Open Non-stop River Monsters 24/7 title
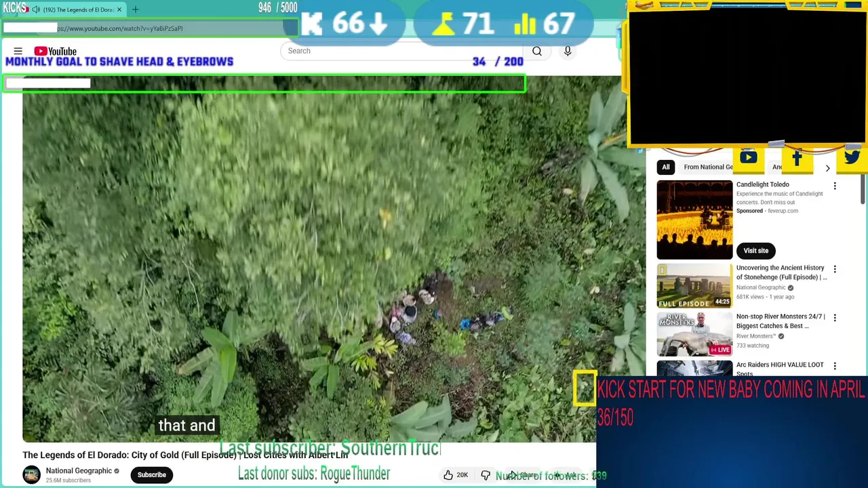 point(781,321)
